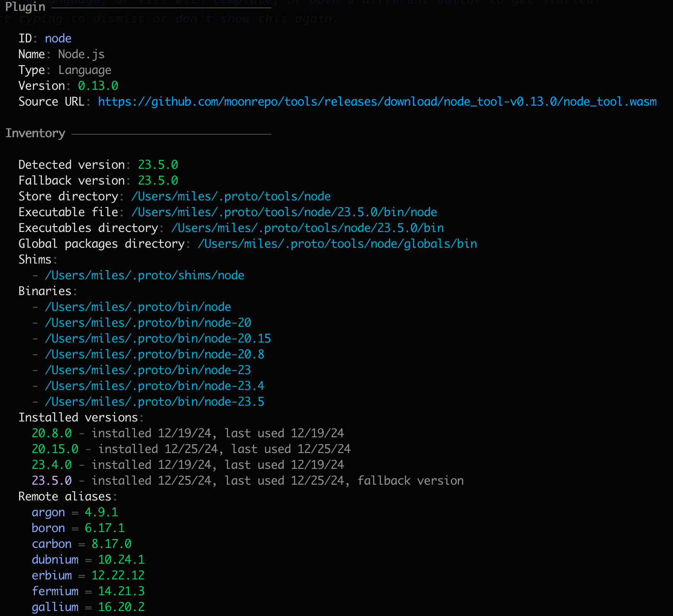Click the argon remote alias
673x616 pixels.
coord(48,513)
